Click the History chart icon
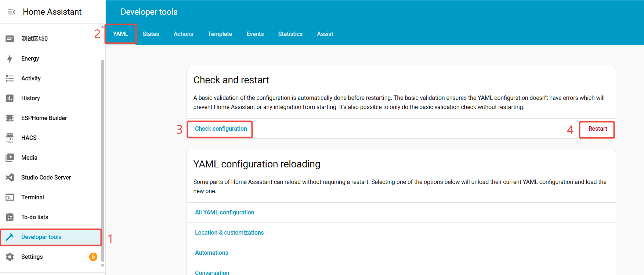 pos(10,98)
